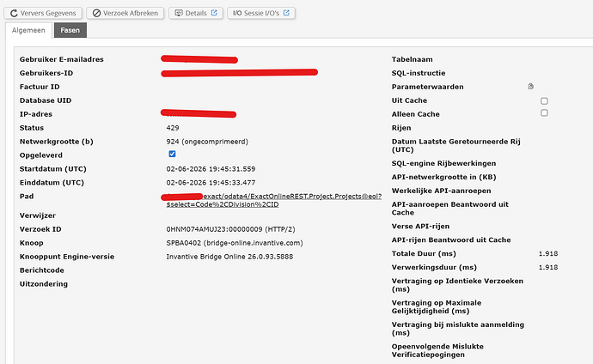Click the API-netwerkgrootte in (KB) label

point(444,177)
